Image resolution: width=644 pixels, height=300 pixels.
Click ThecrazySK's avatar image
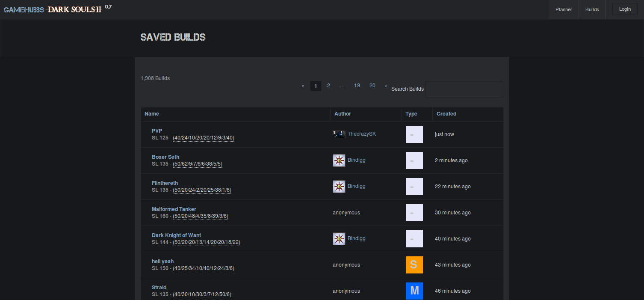(x=339, y=134)
